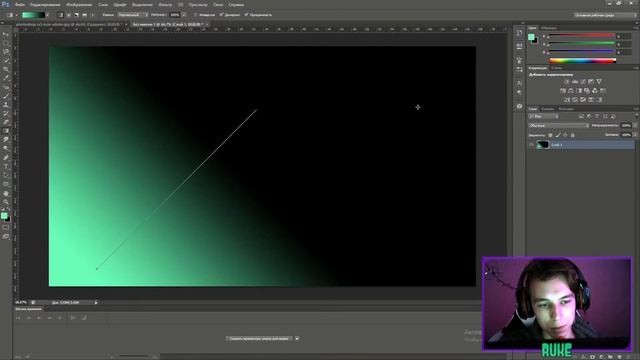Click the foreground color swatch in toolbox

pos(4,216)
